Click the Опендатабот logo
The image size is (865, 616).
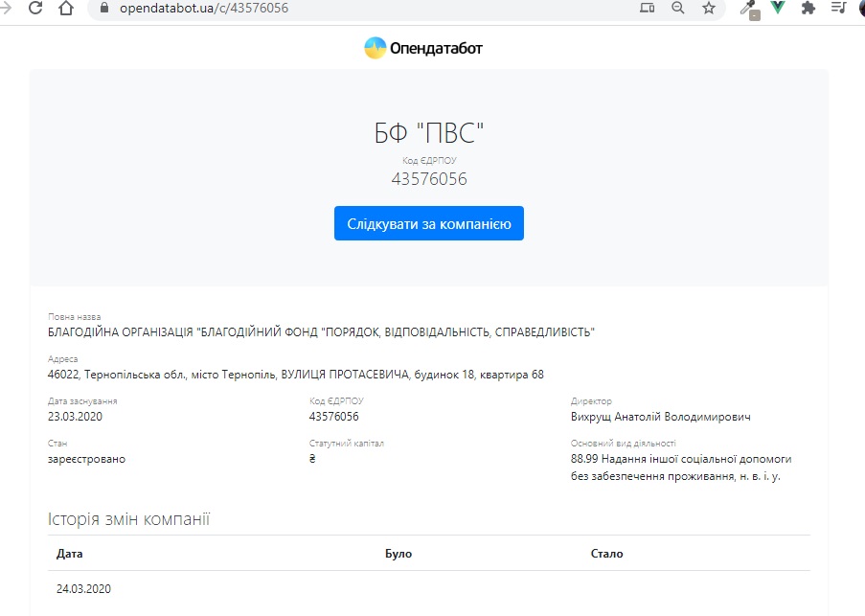click(x=423, y=48)
